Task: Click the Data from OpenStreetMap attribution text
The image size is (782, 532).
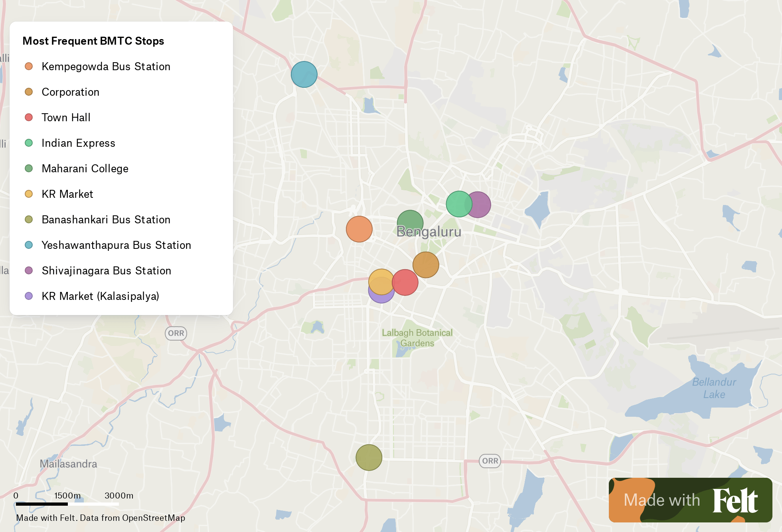Action: coord(132,518)
